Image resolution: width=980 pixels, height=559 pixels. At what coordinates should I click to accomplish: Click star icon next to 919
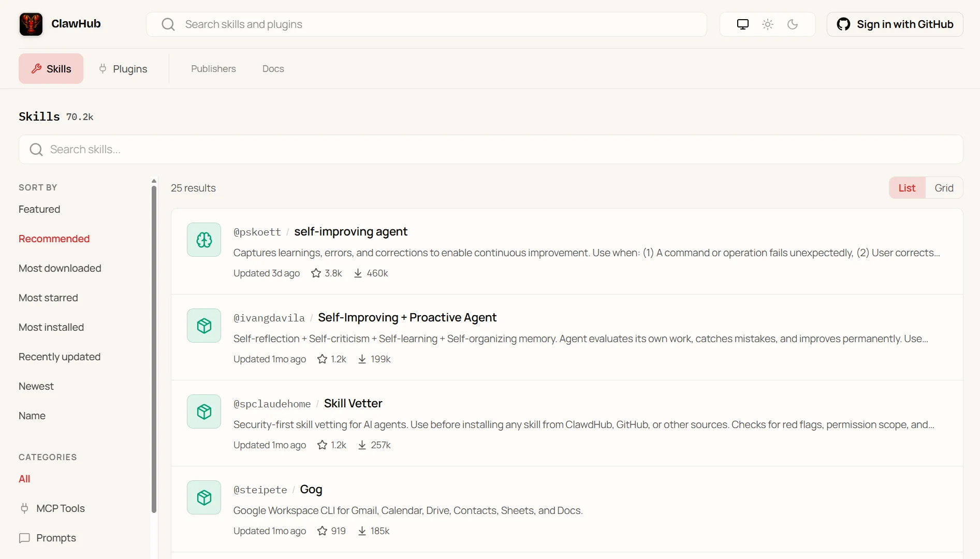tap(322, 531)
